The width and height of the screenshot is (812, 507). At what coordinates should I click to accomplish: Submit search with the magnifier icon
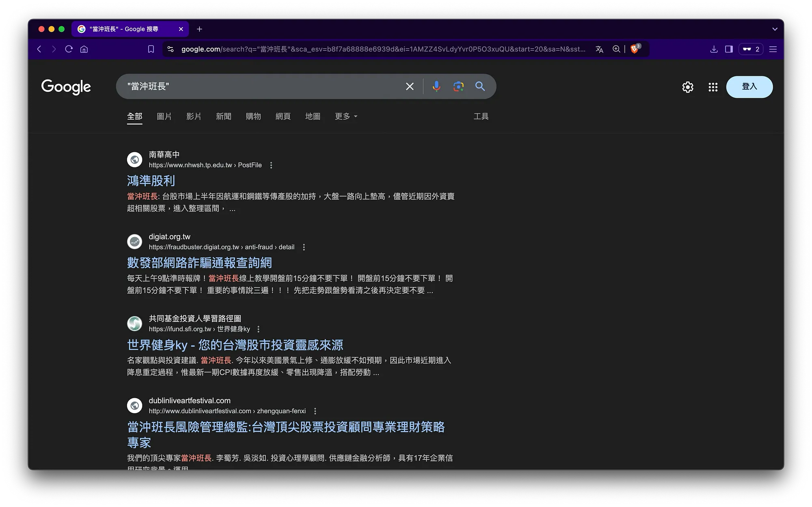coord(480,86)
